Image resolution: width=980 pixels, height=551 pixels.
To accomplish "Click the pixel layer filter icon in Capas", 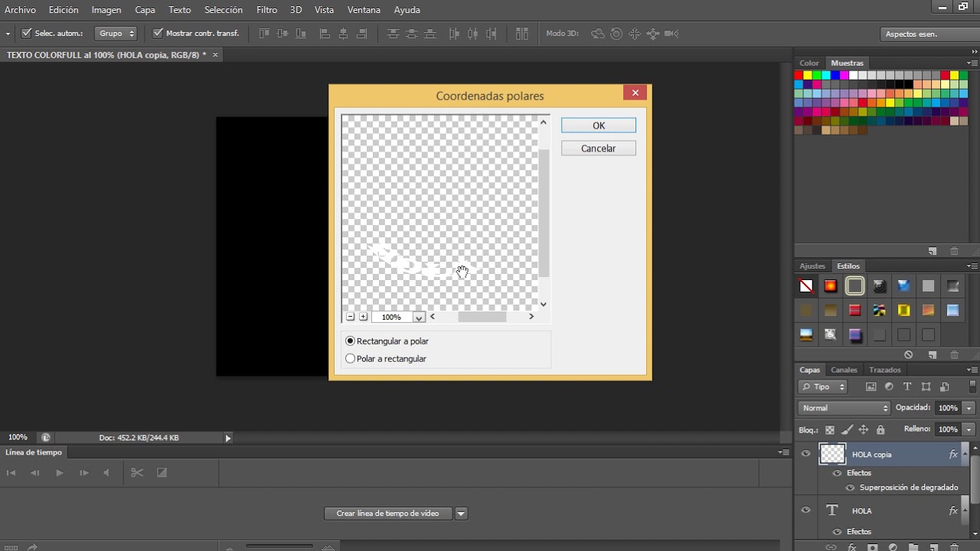I will pos(871,386).
